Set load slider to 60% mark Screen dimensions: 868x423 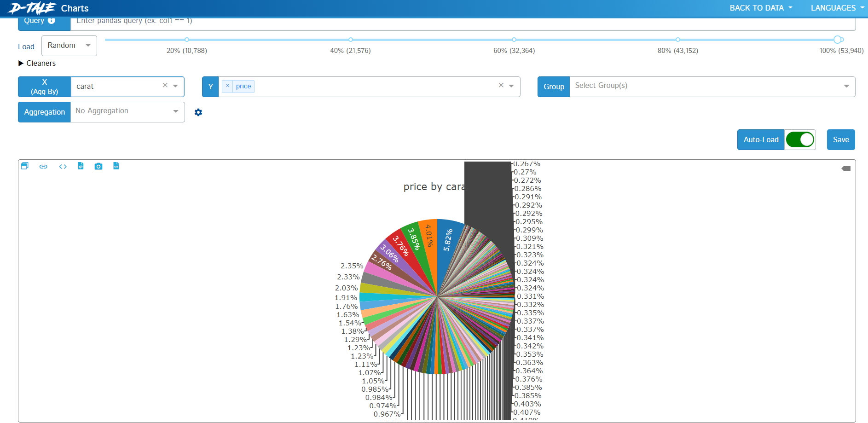(x=514, y=40)
